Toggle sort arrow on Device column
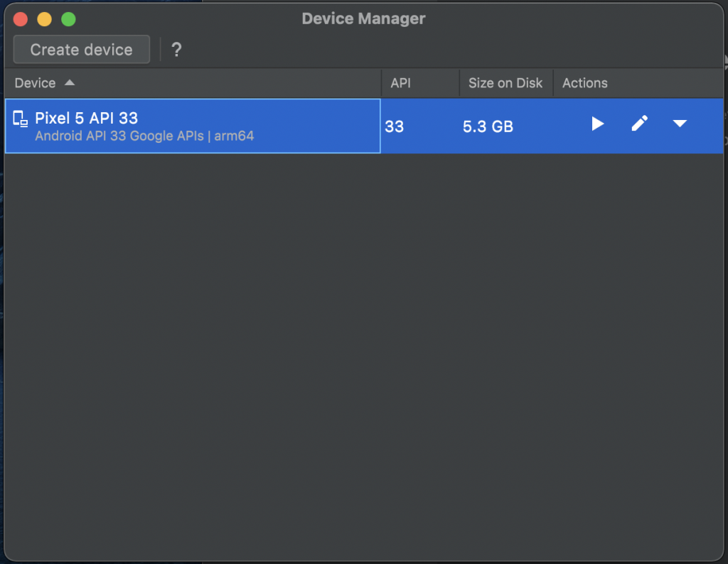This screenshot has width=728, height=564. pos(70,83)
